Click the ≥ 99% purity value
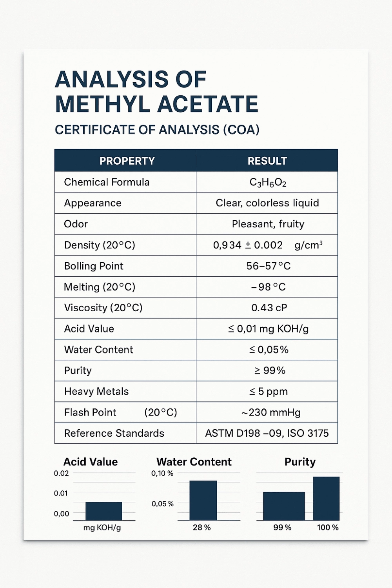Image resolution: width=392 pixels, height=588 pixels. [x=270, y=370]
